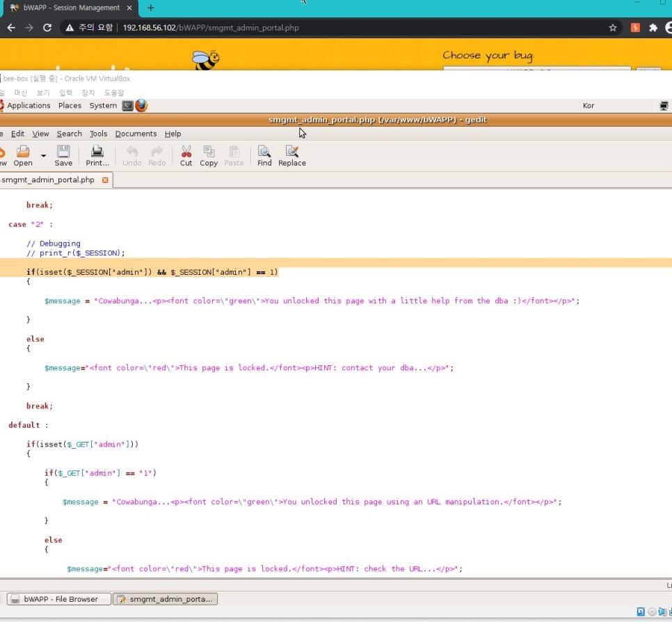The image size is (672, 622).
Task: Click the '// print_r($_SESSION);' comment line
Action: pos(75,253)
